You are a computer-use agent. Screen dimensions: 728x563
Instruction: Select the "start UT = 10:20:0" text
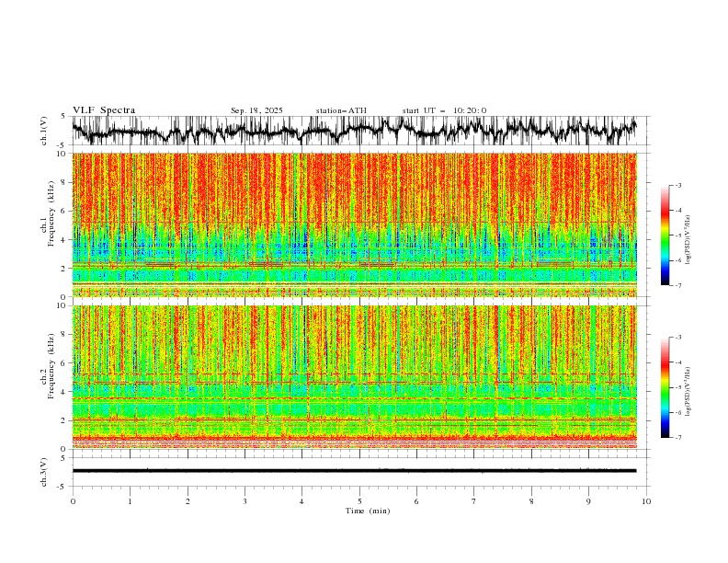click(444, 110)
